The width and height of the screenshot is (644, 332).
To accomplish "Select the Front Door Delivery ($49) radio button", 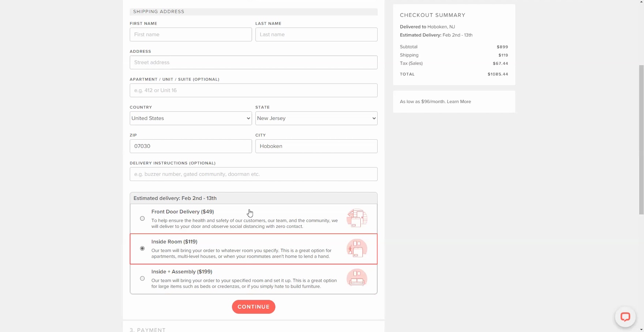I will point(142,218).
